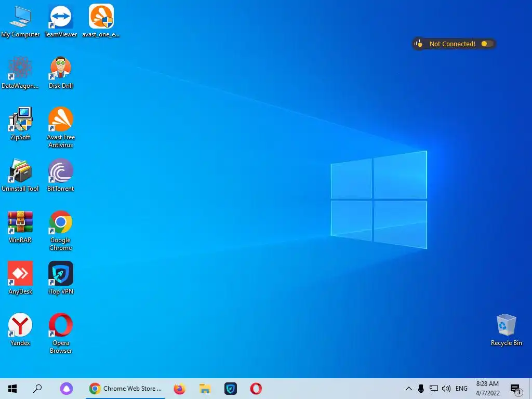The height and width of the screenshot is (399, 532).
Task: Select the ZipSoft desktop shortcut
Action: point(20,124)
